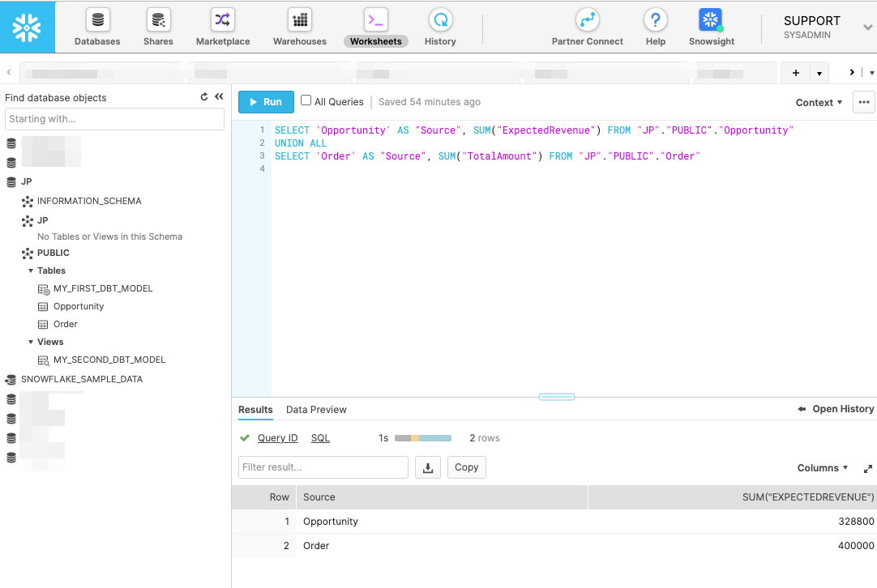Open the Databases page
The height and width of the screenshot is (588, 877).
(x=97, y=28)
